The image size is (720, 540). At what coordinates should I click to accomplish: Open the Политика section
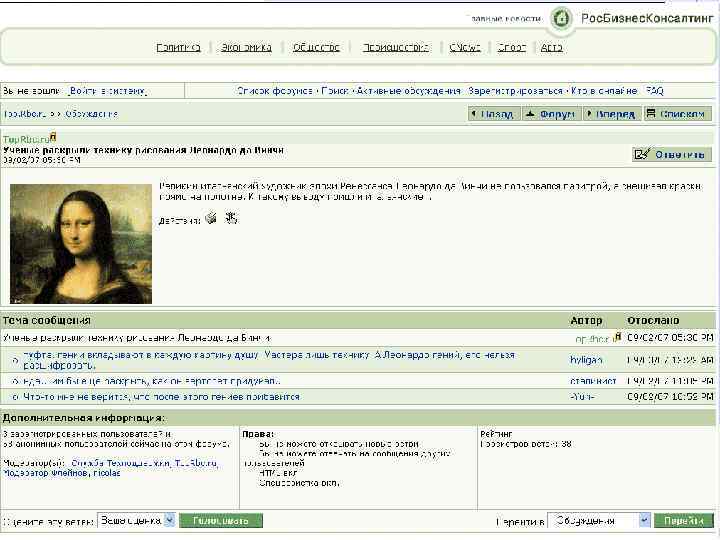(179, 47)
